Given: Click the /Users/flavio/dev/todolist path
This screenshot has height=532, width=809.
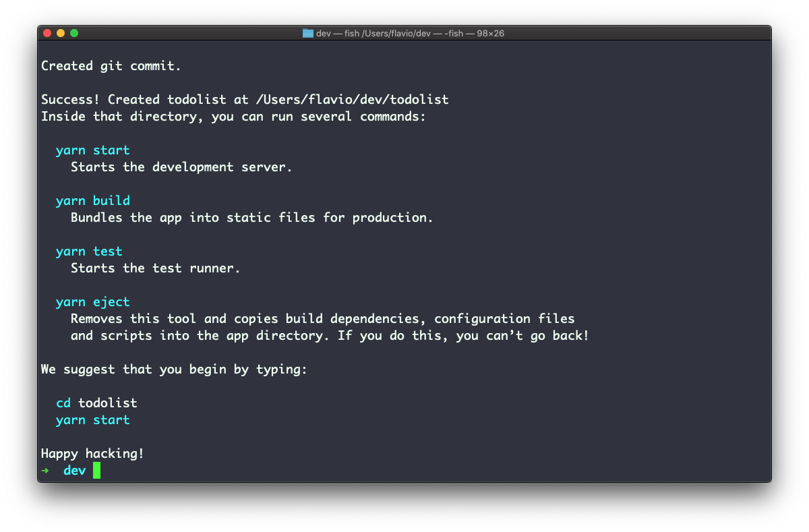Looking at the screenshot, I should click(352, 99).
